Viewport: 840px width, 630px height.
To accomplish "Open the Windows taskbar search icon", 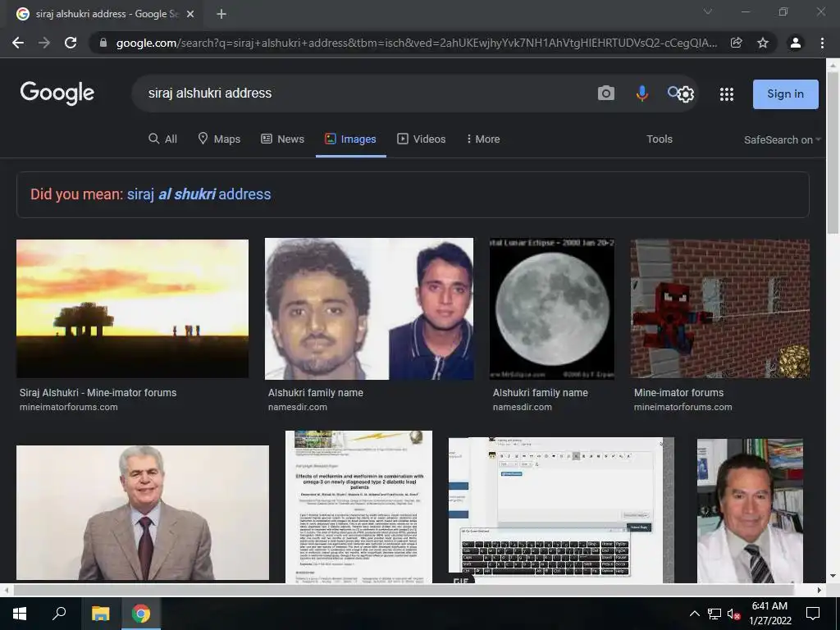I will [59, 613].
